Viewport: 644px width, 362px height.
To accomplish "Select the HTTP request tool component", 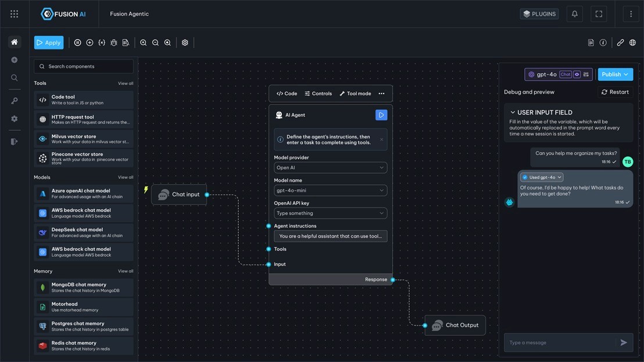I will coord(84,120).
